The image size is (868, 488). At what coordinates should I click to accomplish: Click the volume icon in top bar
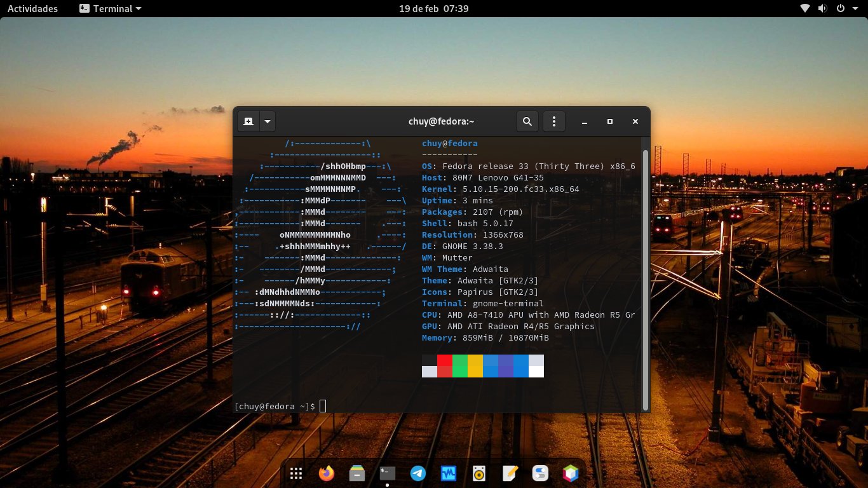point(822,8)
